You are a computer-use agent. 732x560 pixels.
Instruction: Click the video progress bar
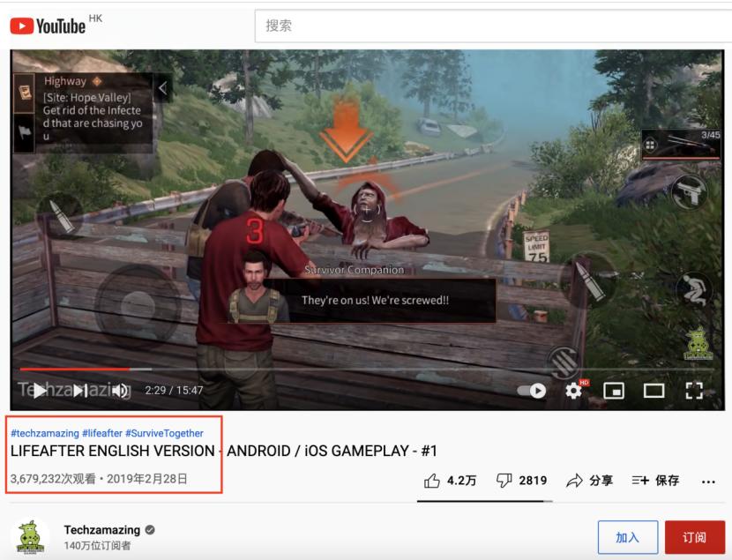tap(367, 370)
